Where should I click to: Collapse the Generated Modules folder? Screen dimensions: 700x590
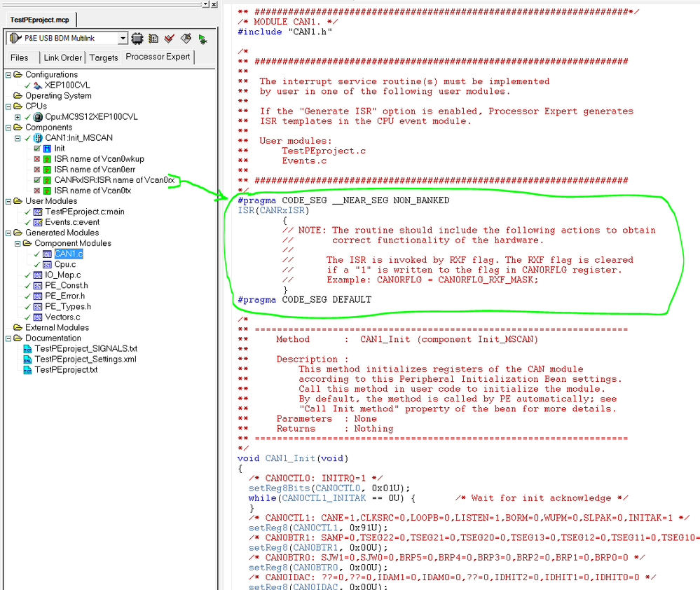pos(8,233)
